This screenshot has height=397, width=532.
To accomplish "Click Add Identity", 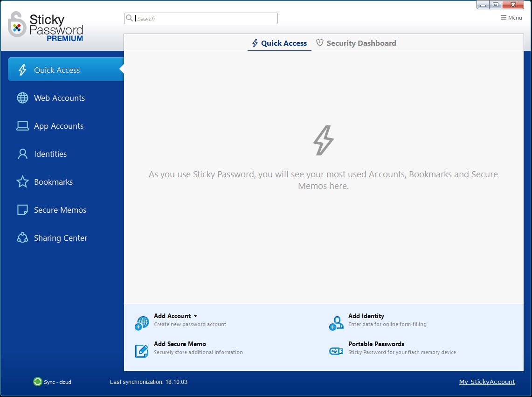I will [366, 316].
